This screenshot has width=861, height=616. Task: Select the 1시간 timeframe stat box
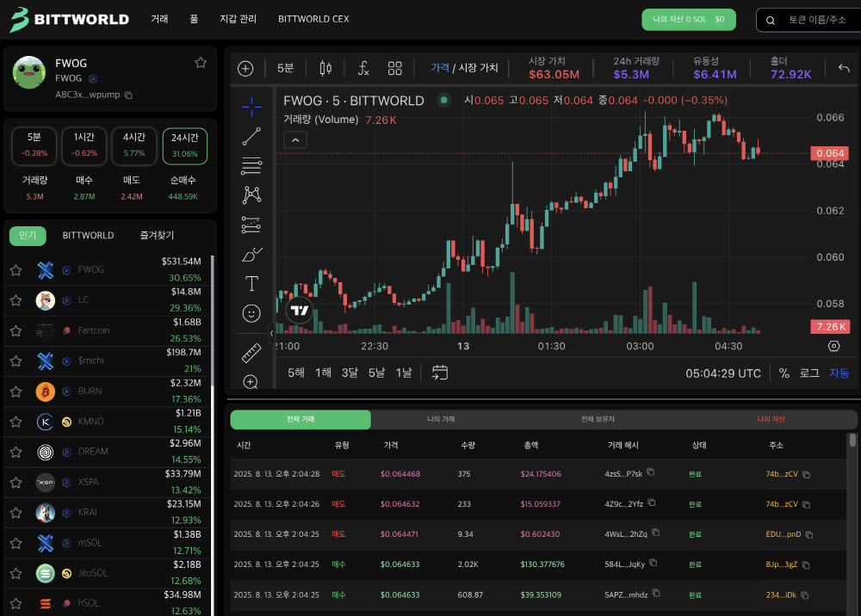coord(84,145)
